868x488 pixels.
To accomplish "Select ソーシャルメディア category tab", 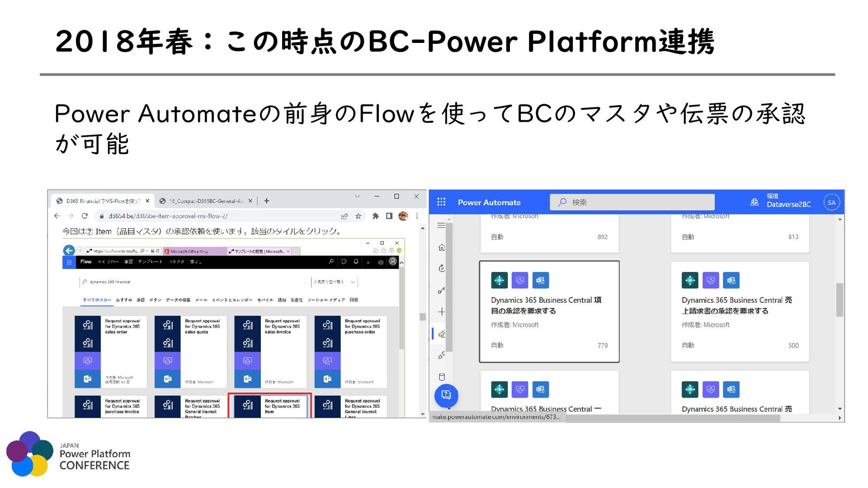I will 326,300.
